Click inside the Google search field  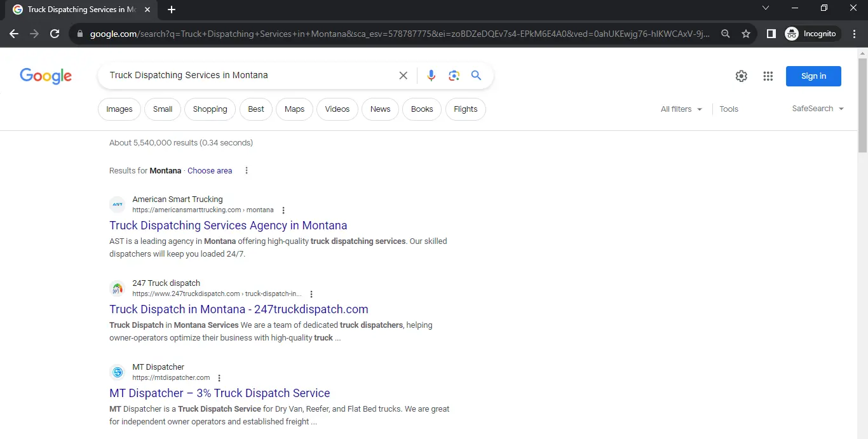coord(248,76)
